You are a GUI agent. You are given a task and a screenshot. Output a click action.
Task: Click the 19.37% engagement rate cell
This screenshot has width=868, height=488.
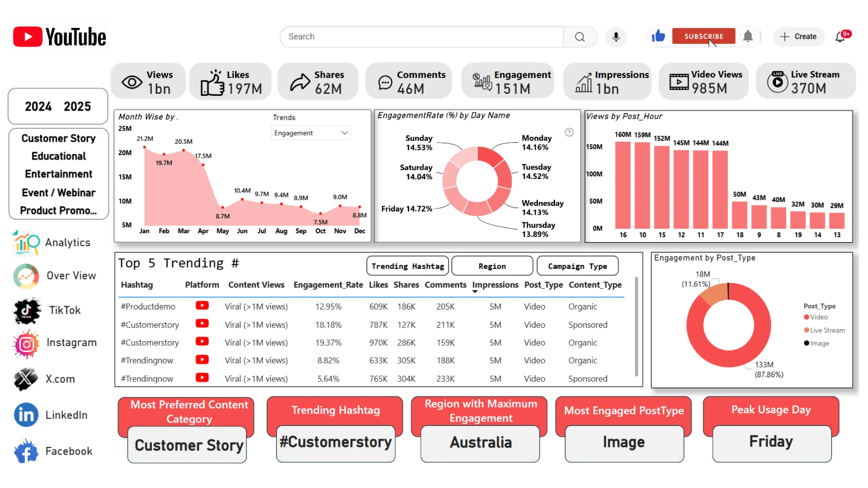[x=328, y=343]
